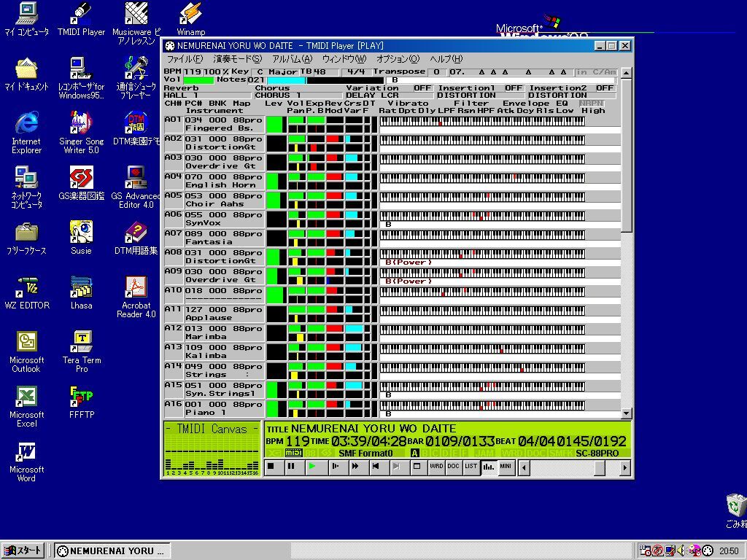Open GS楽器図鑑 desktop shortcut
747x560 pixels.
click(x=81, y=183)
